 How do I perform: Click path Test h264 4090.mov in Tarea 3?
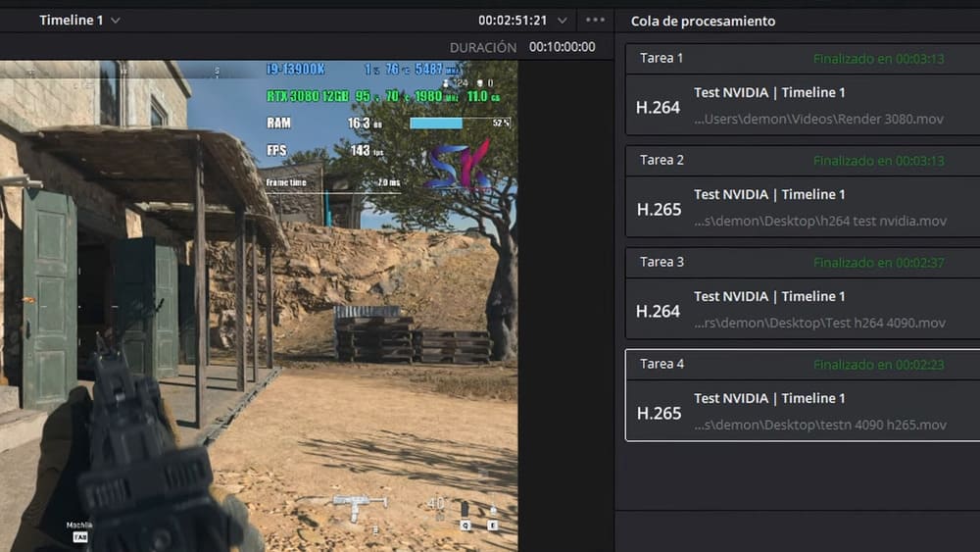(x=819, y=323)
